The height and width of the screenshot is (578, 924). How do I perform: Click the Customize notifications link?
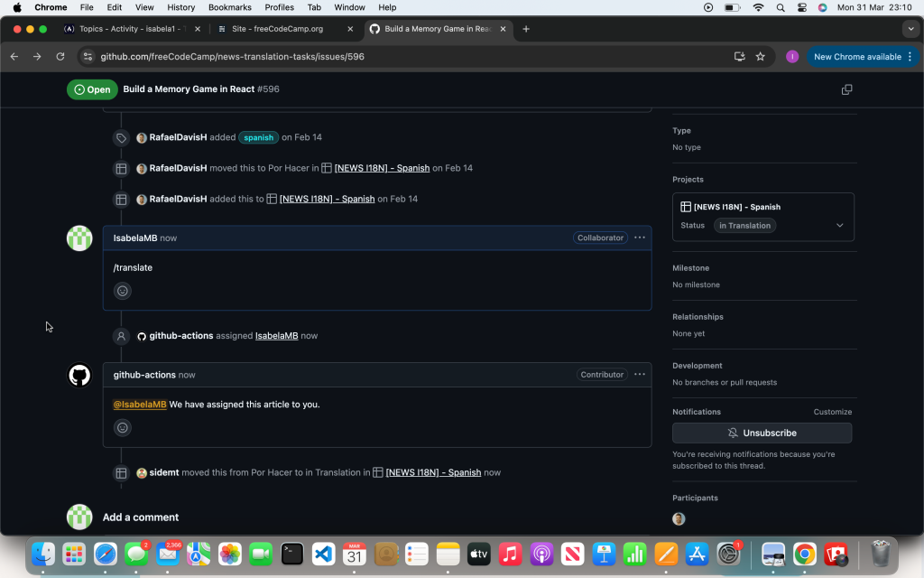832,412
